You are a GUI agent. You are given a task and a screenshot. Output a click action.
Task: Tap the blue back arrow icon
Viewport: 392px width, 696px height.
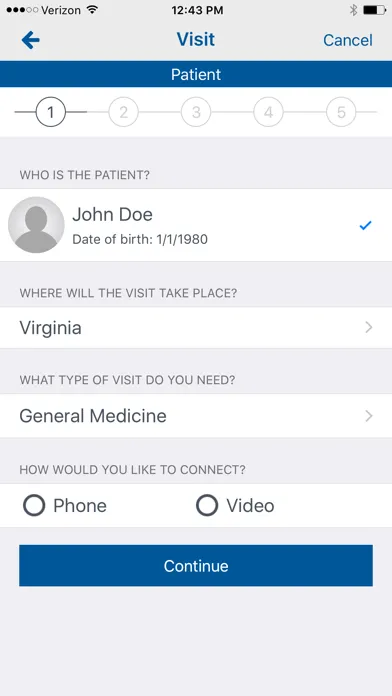31,40
